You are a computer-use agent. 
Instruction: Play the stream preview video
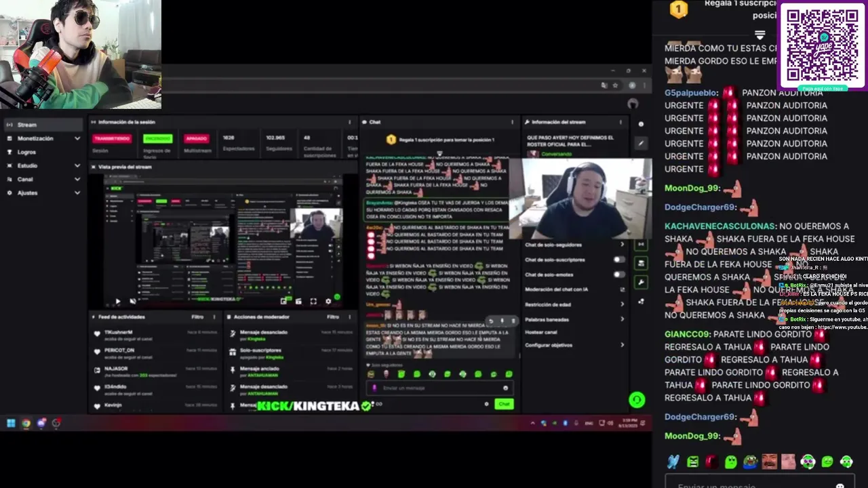click(x=118, y=301)
